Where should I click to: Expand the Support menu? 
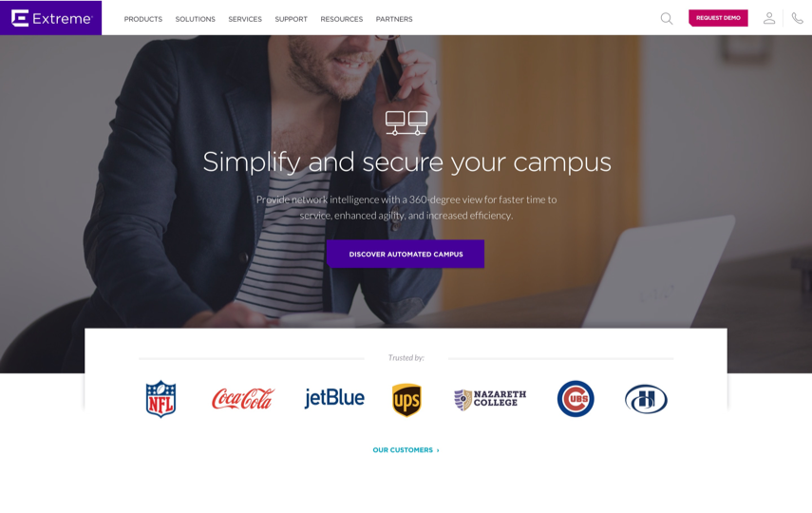point(291,19)
